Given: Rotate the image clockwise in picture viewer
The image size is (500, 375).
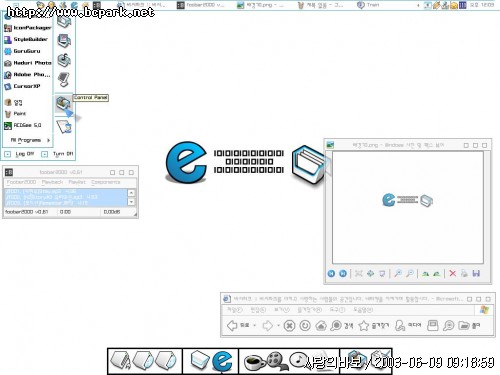Looking at the screenshot, I should point(425,274).
